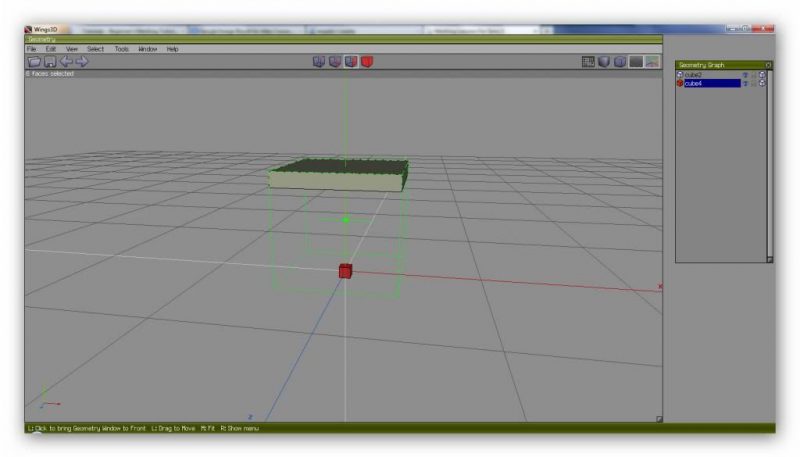
Task: Toggle axes display in toolbar
Action: [653, 62]
